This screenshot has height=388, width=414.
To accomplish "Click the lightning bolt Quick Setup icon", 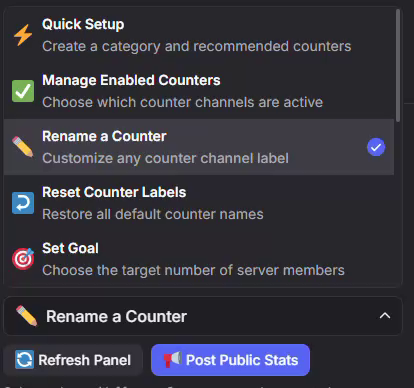I will 23,35.
